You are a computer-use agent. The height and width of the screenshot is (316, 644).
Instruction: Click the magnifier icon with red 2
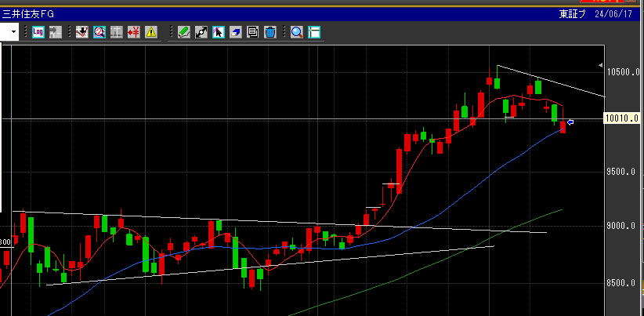tap(99, 32)
